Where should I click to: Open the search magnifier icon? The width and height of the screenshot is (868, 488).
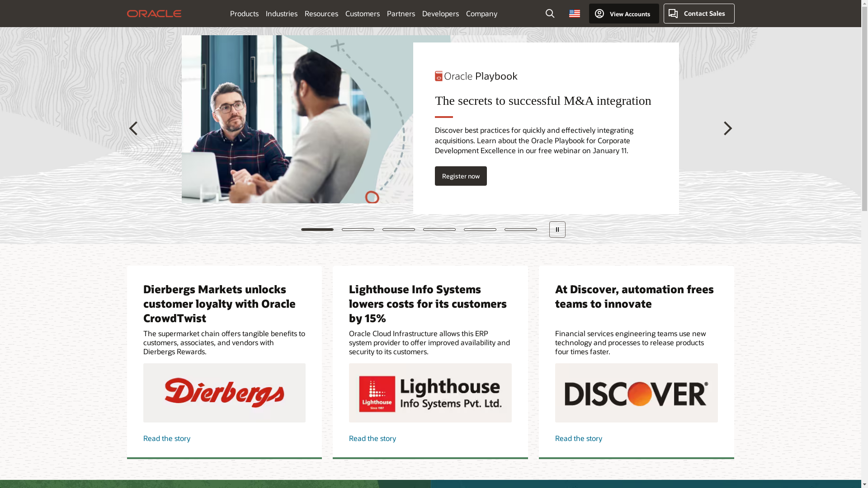coord(550,14)
